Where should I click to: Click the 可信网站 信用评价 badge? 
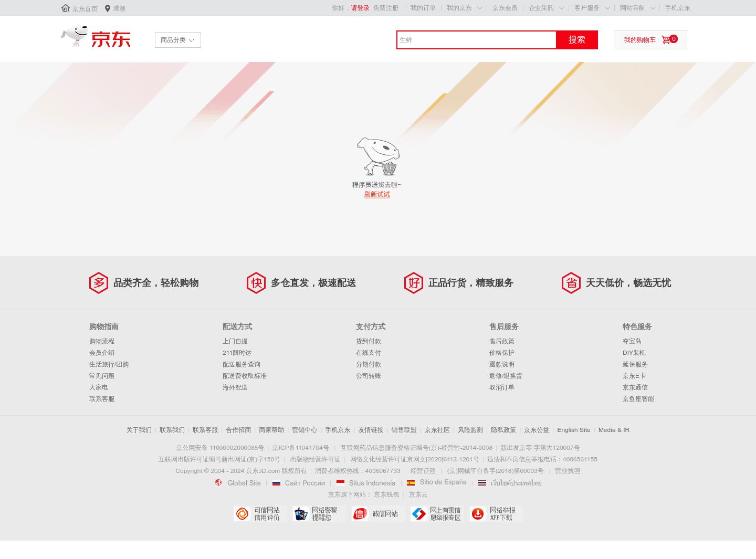(260, 514)
